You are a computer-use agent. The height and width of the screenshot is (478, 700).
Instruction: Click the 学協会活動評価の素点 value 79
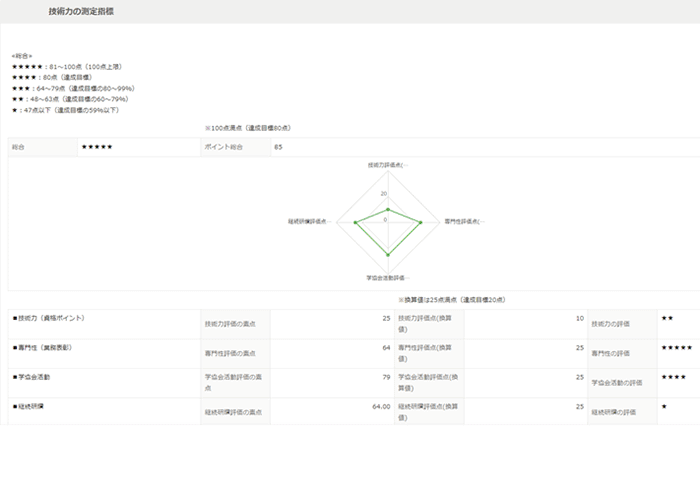[x=385, y=377]
